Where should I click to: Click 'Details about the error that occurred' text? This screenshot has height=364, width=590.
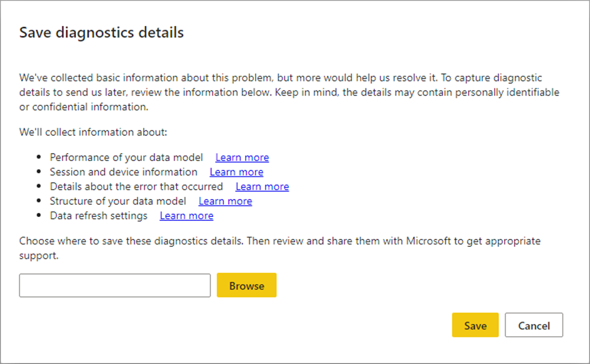[x=137, y=187]
